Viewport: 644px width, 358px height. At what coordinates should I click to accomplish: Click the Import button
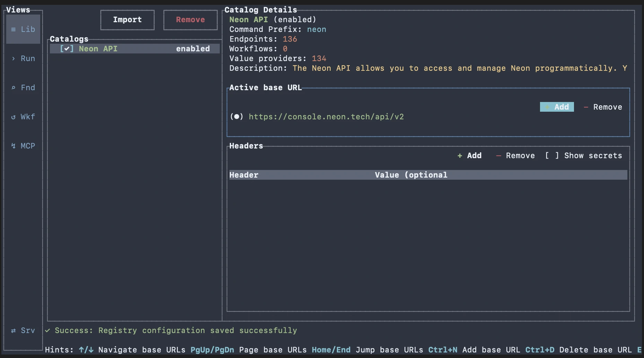coord(127,20)
